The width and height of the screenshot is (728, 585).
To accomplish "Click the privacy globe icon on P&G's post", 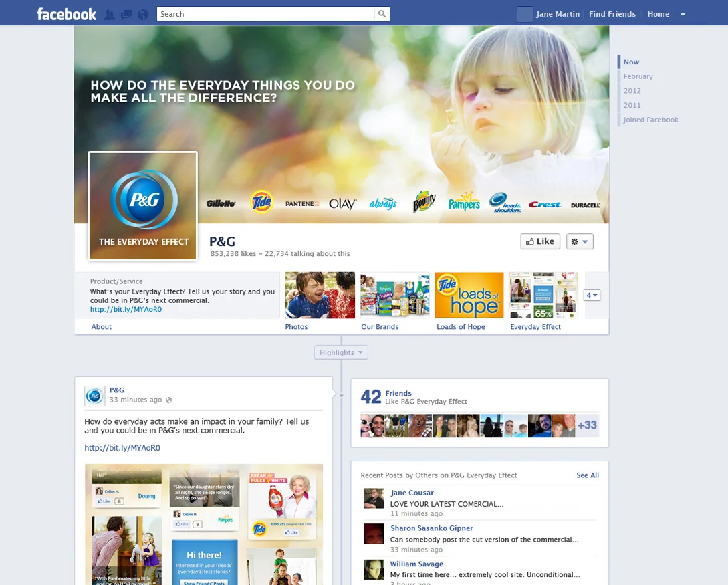I will (x=168, y=400).
